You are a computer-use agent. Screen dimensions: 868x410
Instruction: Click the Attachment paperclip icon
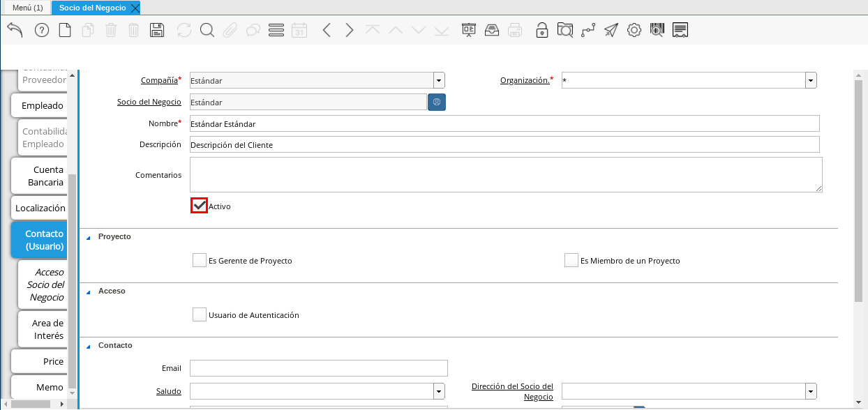[x=230, y=30]
